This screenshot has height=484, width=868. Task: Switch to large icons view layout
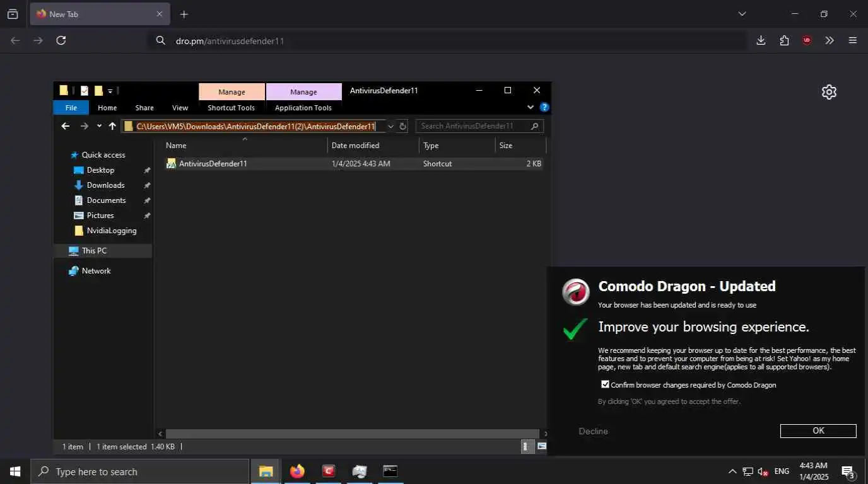click(x=541, y=447)
